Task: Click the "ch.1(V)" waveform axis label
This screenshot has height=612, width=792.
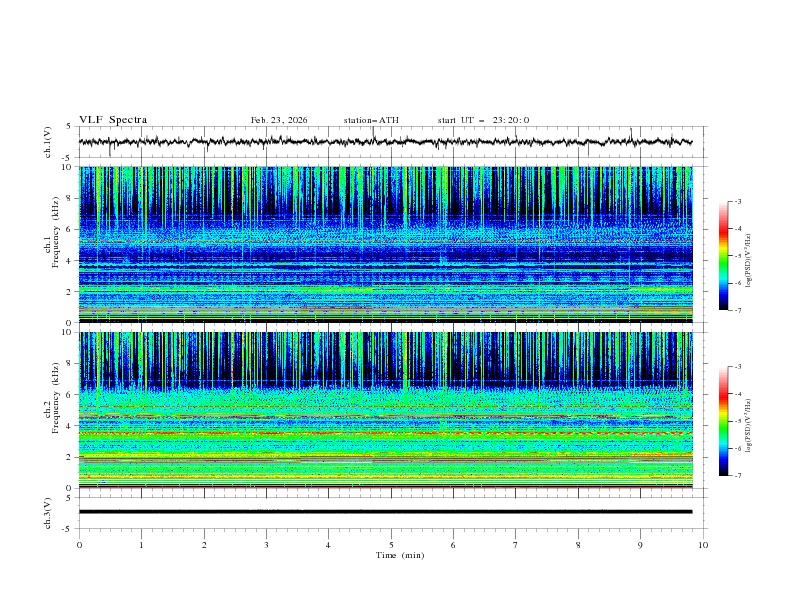Action: click(x=48, y=142)
